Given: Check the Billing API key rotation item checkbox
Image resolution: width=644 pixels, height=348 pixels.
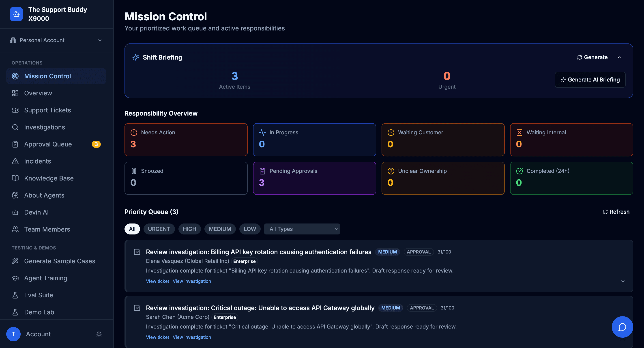Looking at the screenshot, I should pyautogui.click(x=137, y=251).
